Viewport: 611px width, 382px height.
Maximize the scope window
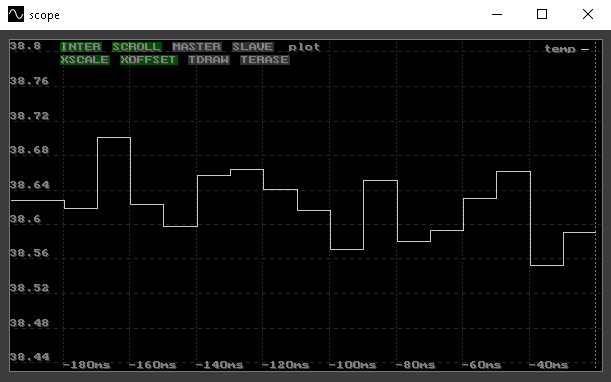(542, 15)
